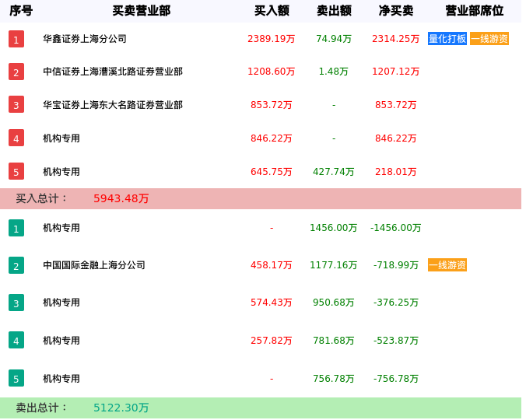Click buy amount 853.72万 for 华宝证券
This screenshot has height=420, width=526.
[x=271, y=105]
